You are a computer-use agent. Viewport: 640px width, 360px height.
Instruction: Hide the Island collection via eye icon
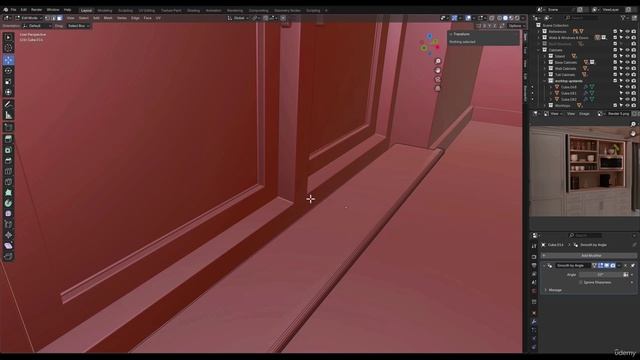pyautogui.click(x=627, y=56)
